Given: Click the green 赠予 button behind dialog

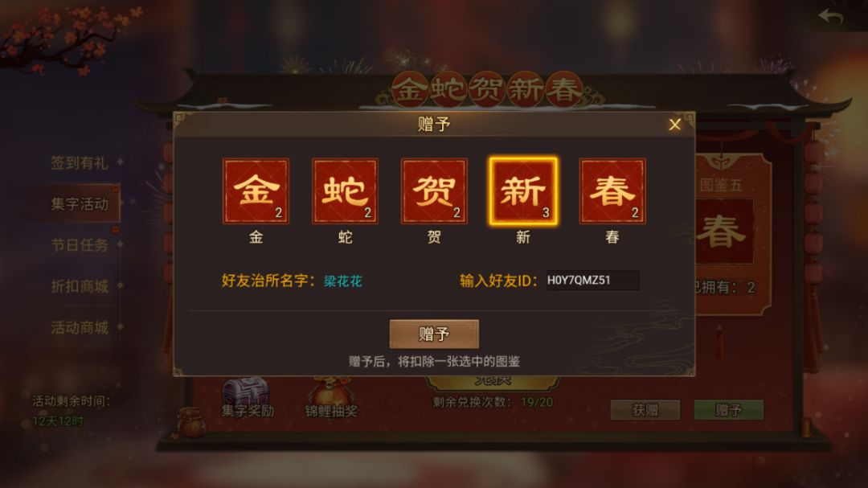Looking at the screenshot, I should [729, 410].
